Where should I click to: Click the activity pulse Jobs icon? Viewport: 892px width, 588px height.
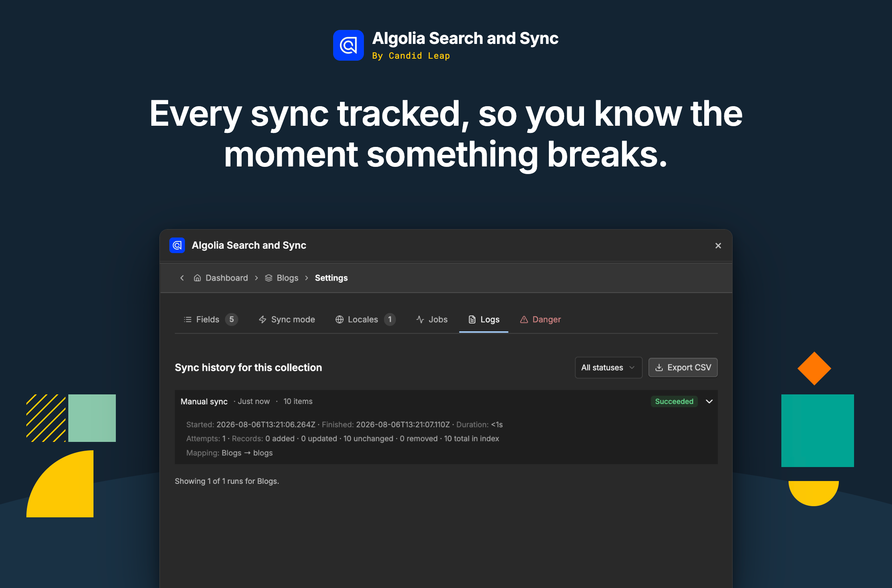tap(420, 319)
